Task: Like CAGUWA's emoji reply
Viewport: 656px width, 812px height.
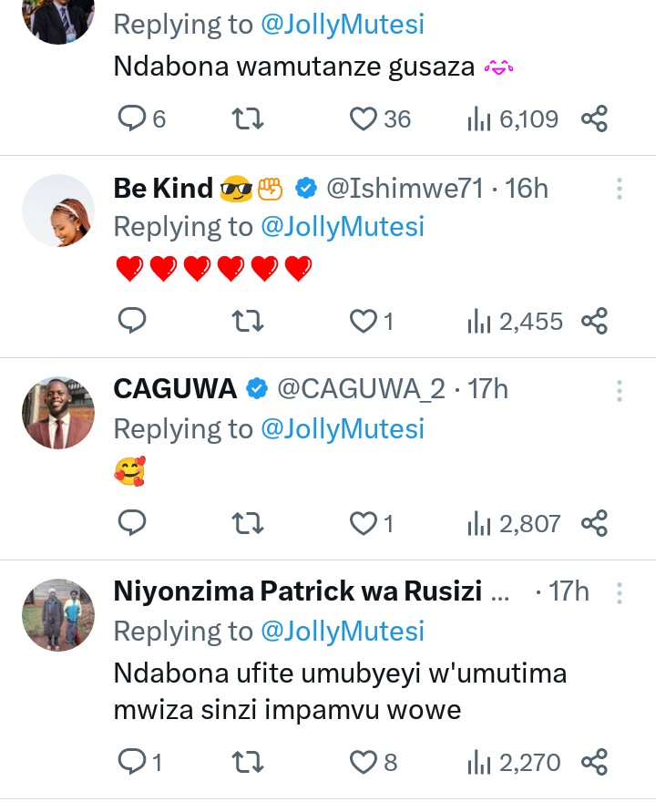Action: pos(364,523)
